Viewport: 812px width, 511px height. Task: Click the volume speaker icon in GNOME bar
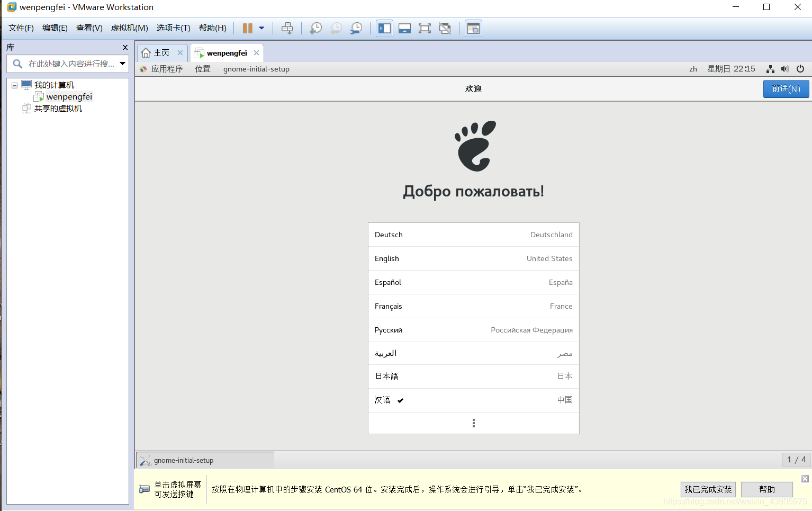(x=785, y=69)
